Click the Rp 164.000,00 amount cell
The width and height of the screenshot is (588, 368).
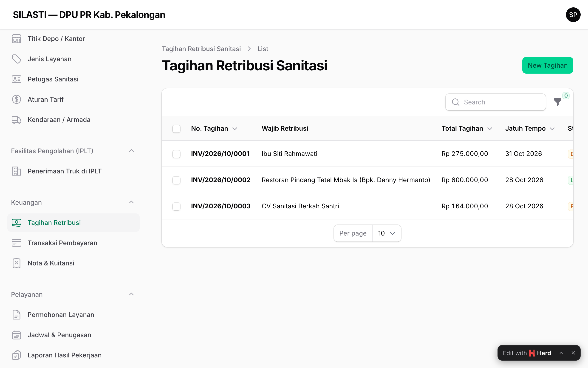pyautogui.click(x=465, y=206)
